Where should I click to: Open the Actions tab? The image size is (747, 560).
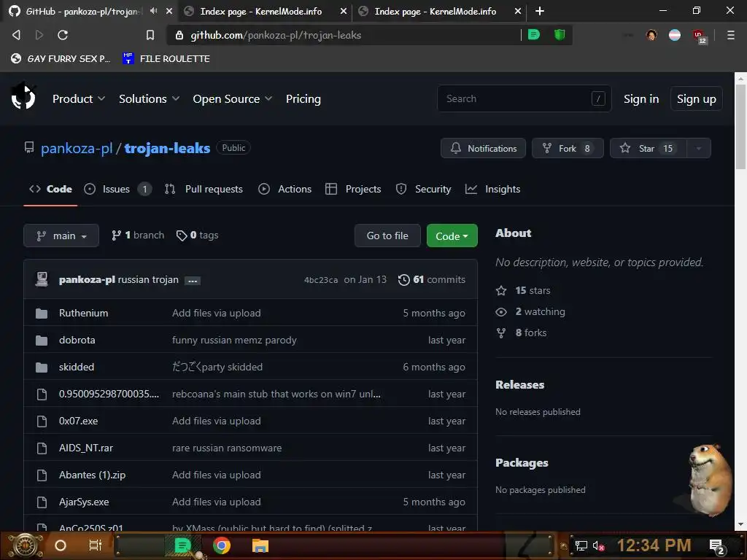coord(285,189)
